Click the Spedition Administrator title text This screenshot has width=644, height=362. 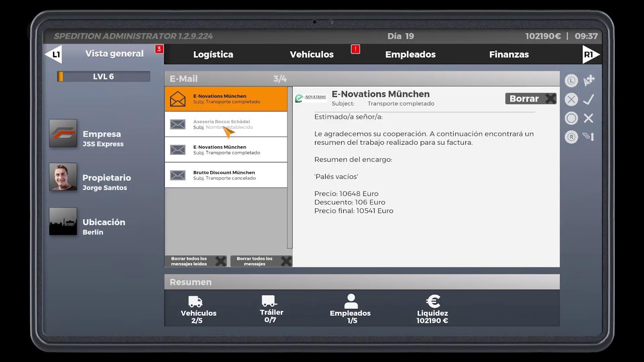click(x=133, y=36)
